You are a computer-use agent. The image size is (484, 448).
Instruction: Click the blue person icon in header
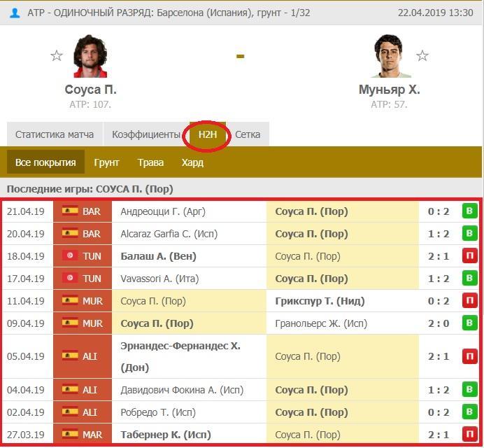15,13
